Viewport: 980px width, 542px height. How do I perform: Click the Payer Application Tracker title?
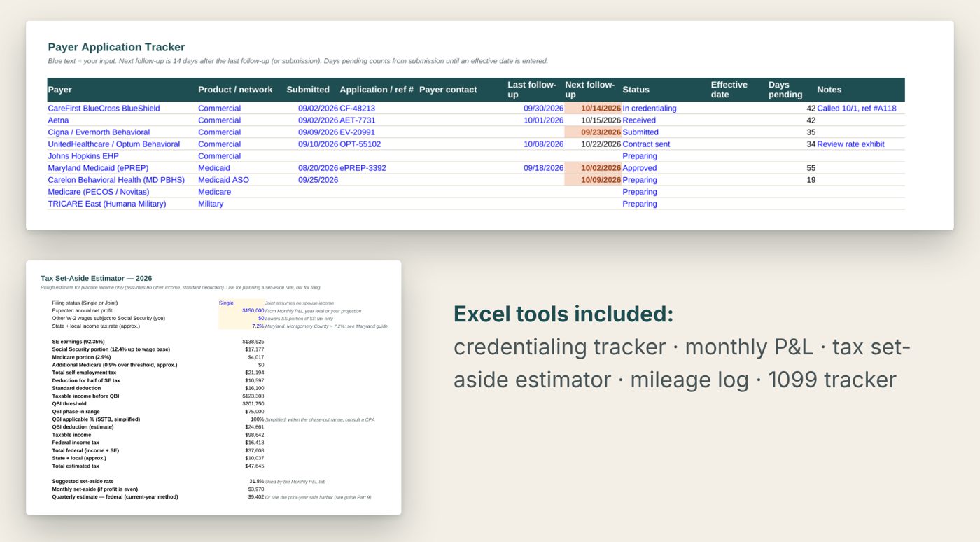(116, 47)
